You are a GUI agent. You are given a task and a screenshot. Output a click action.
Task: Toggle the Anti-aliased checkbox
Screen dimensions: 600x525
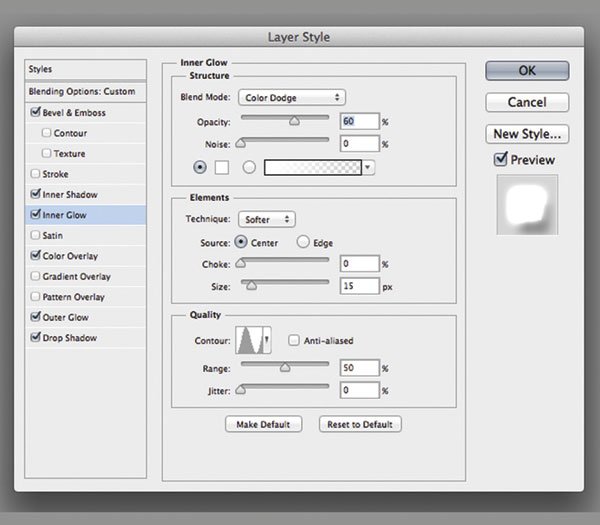coord(294,341)
